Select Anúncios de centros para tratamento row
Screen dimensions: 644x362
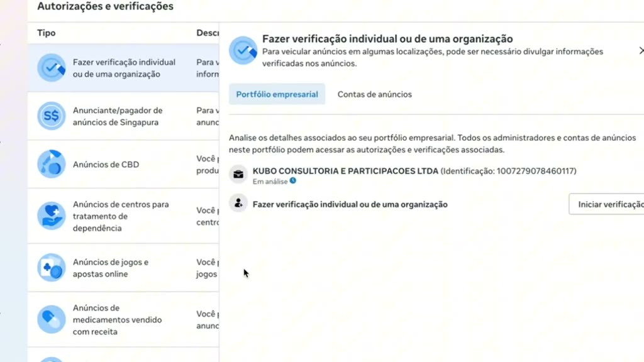coord(123,216)
